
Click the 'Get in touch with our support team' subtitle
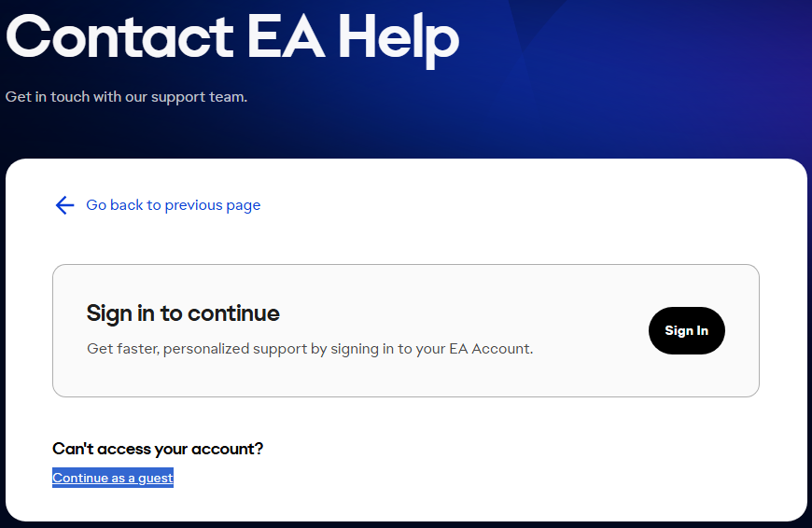coord(126,96)
